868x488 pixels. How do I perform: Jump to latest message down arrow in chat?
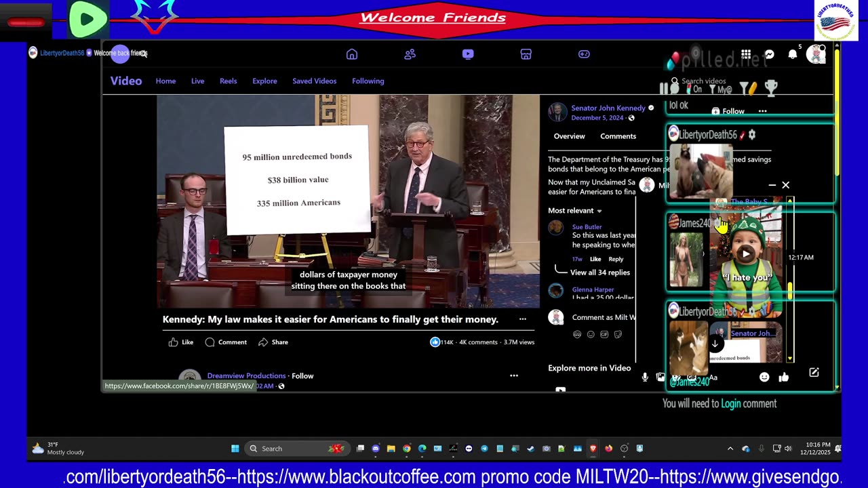pos(715,344)
